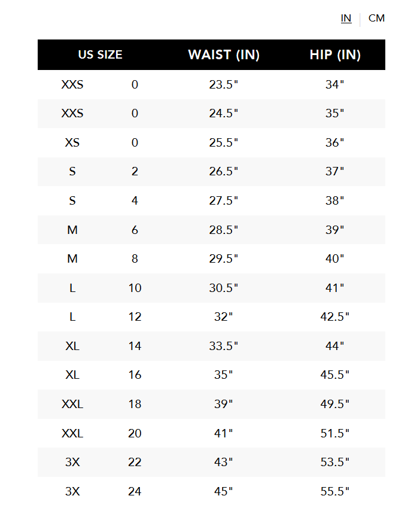Click the 27.5" waist measurement
Image resolution: width=420 pixels, height=511 pixels.
(224, 200)
